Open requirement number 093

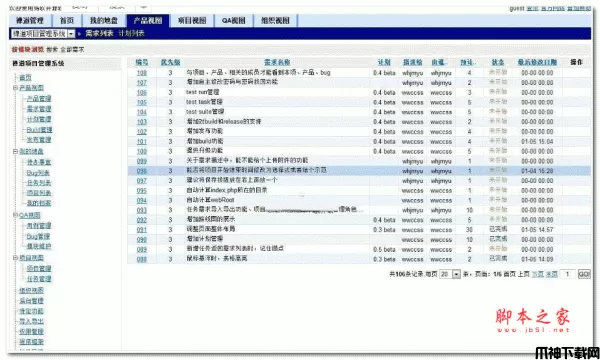click(142, 210)
